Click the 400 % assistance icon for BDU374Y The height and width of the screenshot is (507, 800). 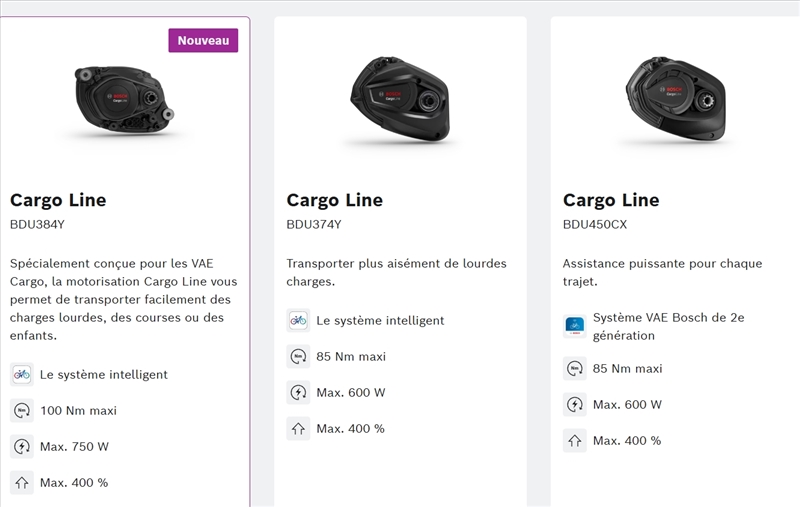click(298, 428)
